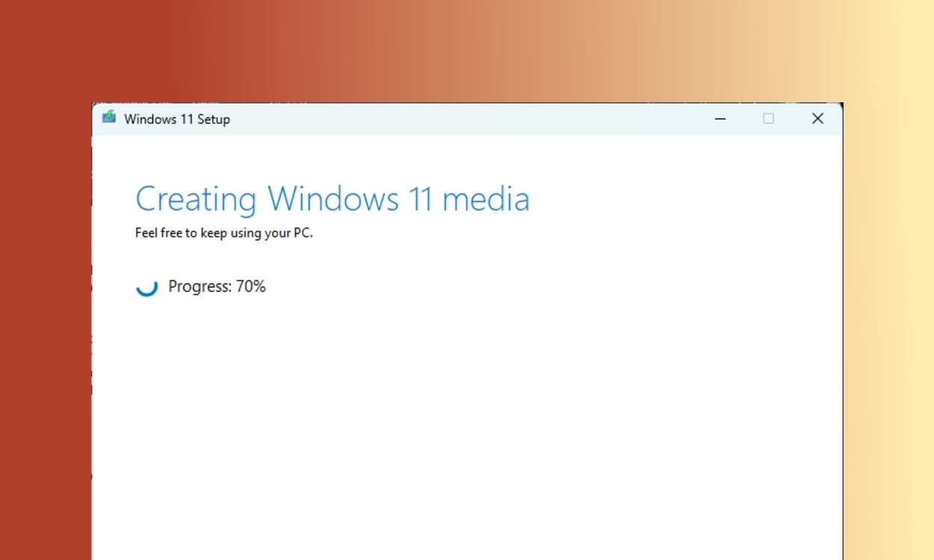Viewport: 934px width, 560px height.
Task: Click the title bar of the setup window
Action: (x=448, y=119)
